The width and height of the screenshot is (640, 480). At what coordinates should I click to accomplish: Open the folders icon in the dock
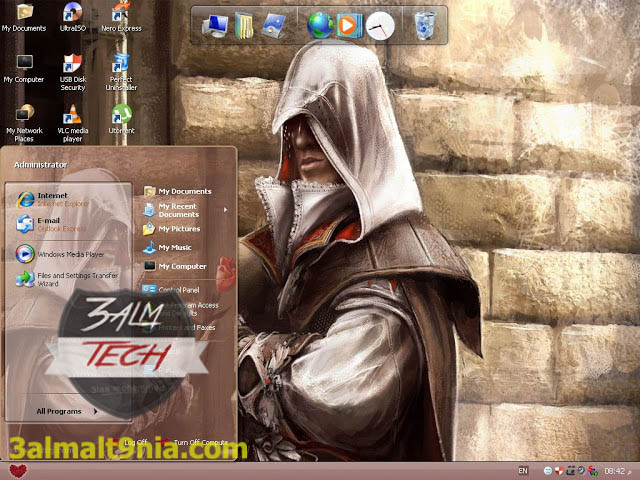point(244,26)
